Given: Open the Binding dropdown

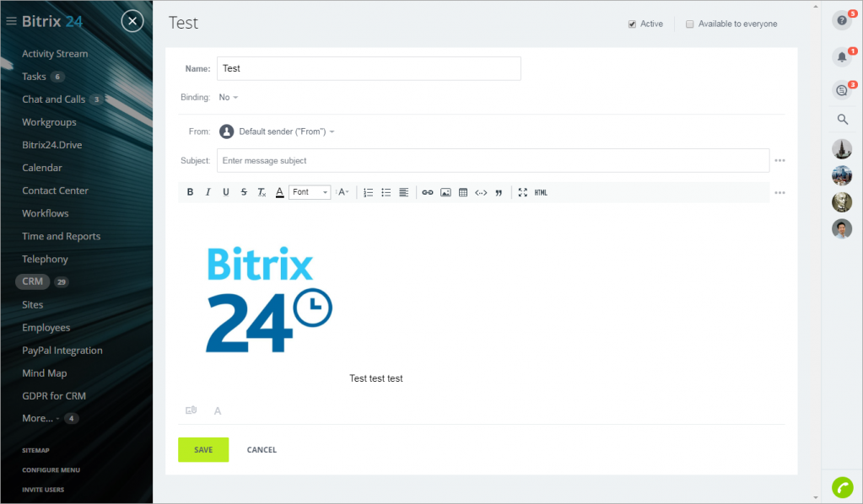Looking at the screenshot, I should [228, 97].
